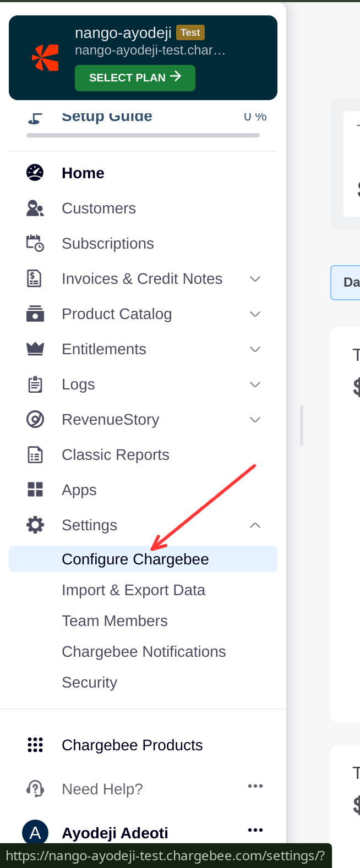The height and width of the screenshot is (868, 360).
Task: Open the Customers menu item
Action: coord(143,208)
